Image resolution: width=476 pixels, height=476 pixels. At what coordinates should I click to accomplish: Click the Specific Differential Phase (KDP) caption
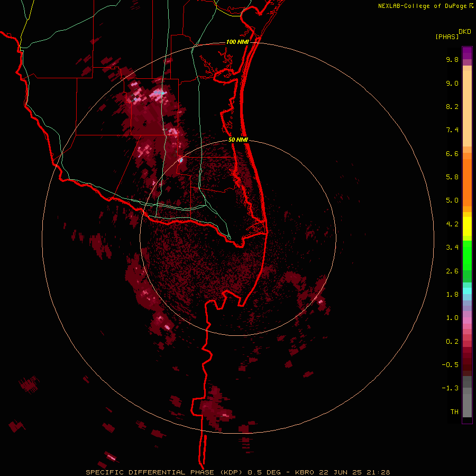(164, 472)
